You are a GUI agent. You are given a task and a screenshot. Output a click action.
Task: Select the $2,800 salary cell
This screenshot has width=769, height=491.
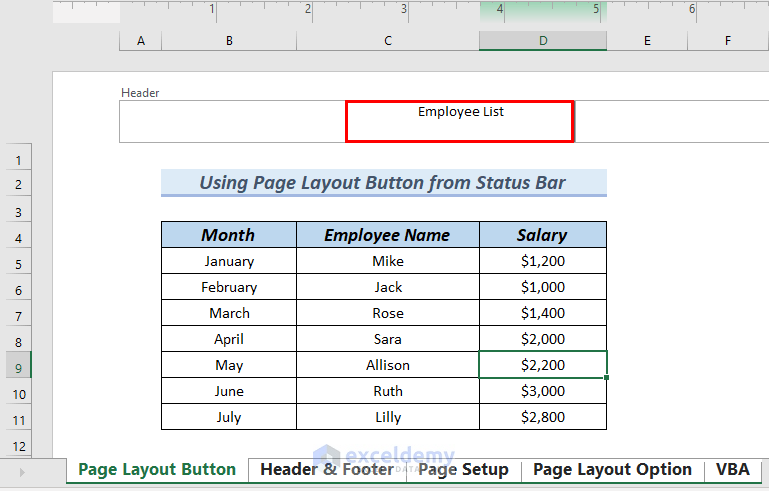543,416
